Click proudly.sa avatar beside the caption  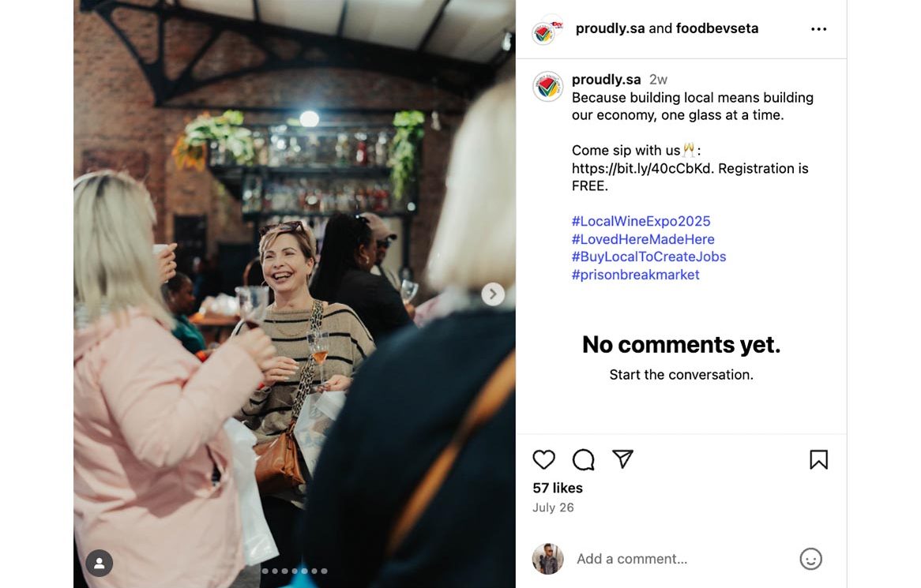[547, 86]
